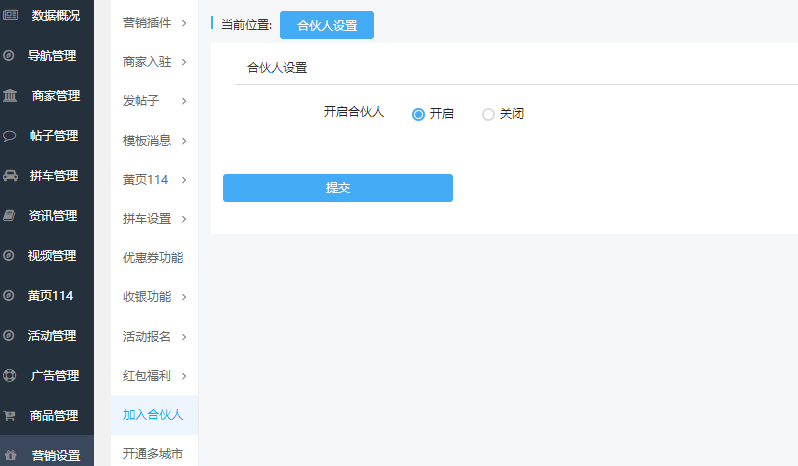The height and width of the screenshot is (466, 798).
Task: Click the lifebuoy icon beside 广告管理
Action: pyautogui.click(x=10, y=375)
